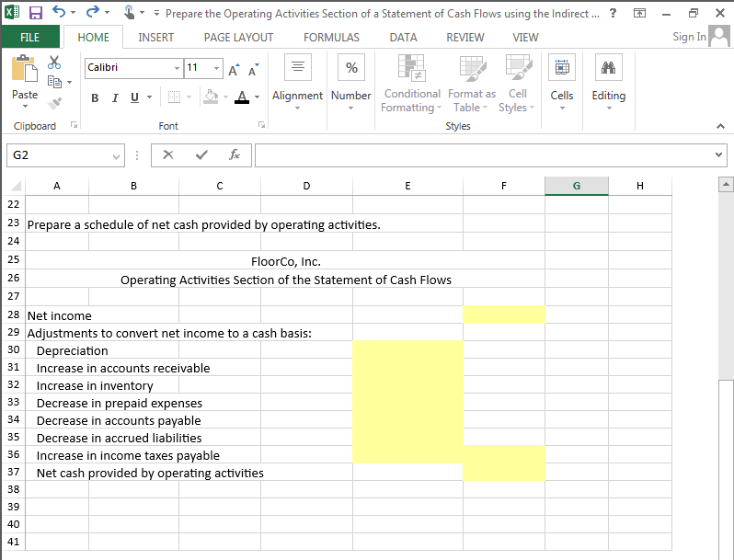Open the font size 11 dropdown

(x=216, y=68)
